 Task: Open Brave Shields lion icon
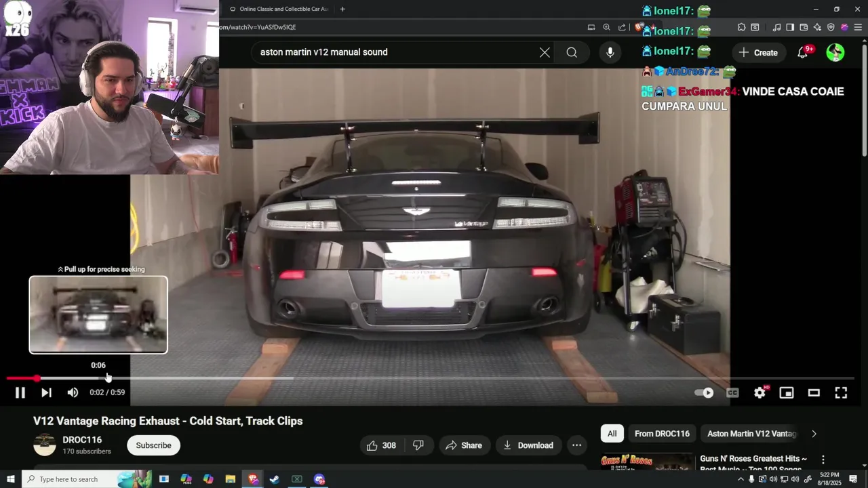pos(639,27)
